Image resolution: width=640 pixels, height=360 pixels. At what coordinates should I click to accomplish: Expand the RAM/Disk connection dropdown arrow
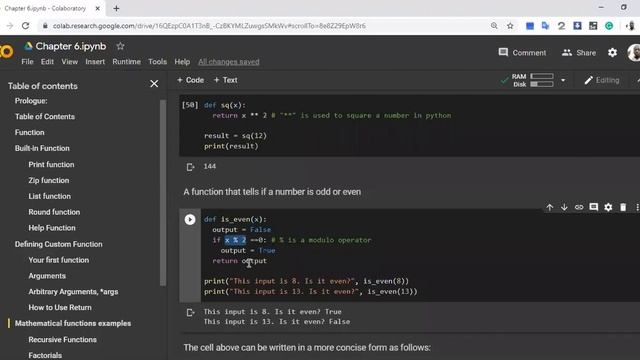(x=563, y=80)
